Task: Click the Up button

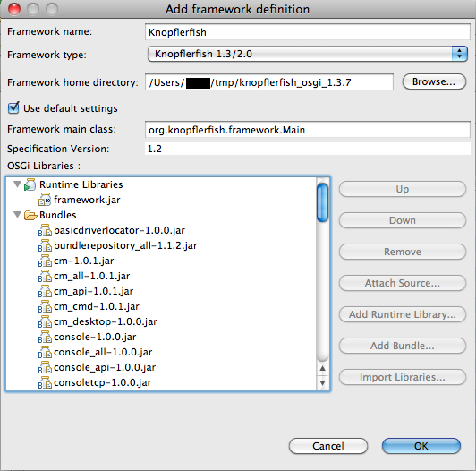Action: click(x=403, y=189)
